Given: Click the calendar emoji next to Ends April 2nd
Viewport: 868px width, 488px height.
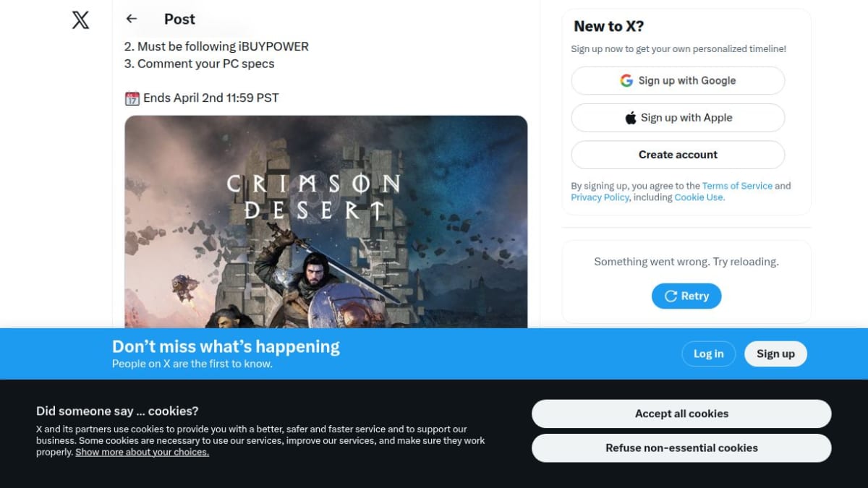Looking at the screenshot, I should pos(132,98).
